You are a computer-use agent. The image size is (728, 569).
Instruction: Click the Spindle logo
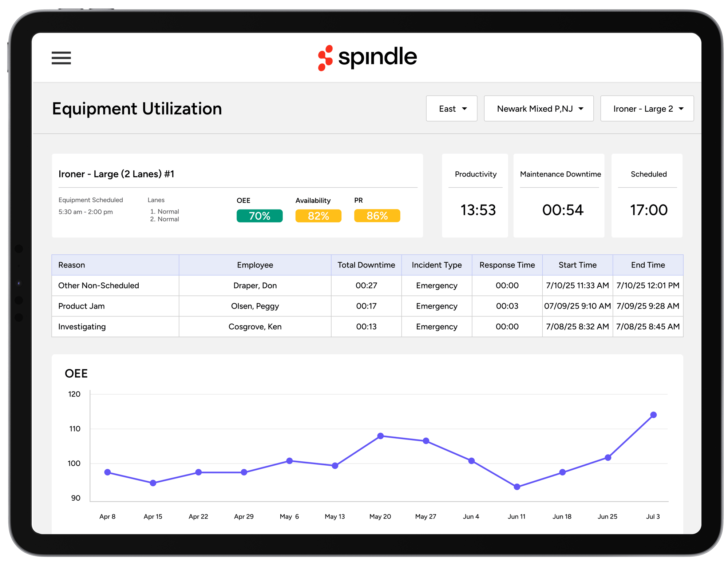pyautogui.click(x=367, y=57)
